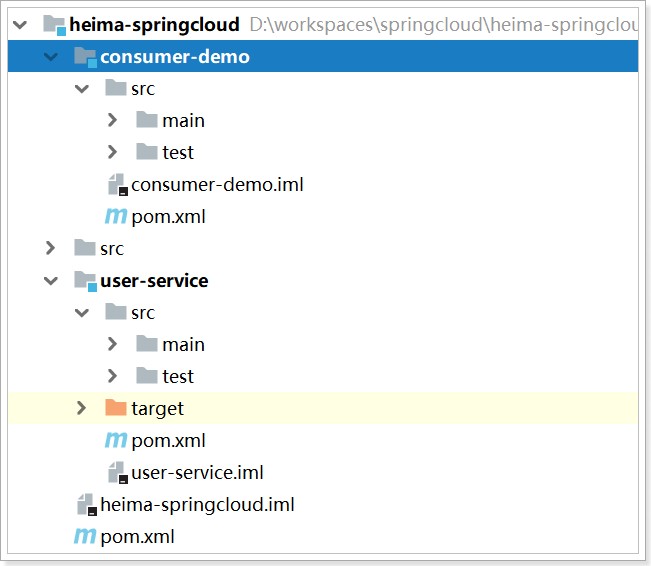Click the user-service.iml file icon
The image size is (651, 566).
(116, 473)
